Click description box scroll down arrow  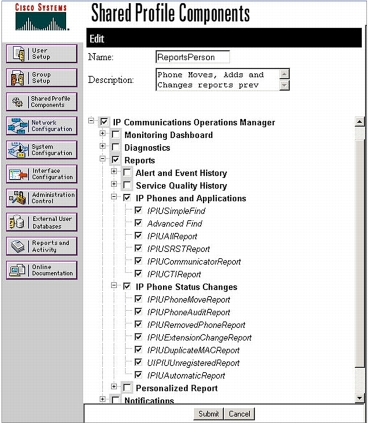click(x=284, y=85)
